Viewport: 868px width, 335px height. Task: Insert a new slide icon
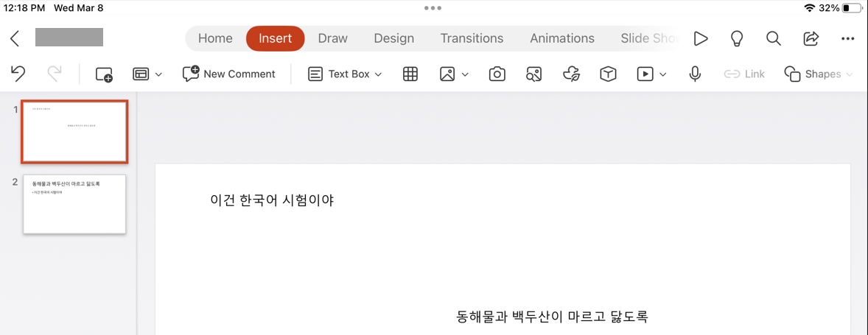pos(103,74)
